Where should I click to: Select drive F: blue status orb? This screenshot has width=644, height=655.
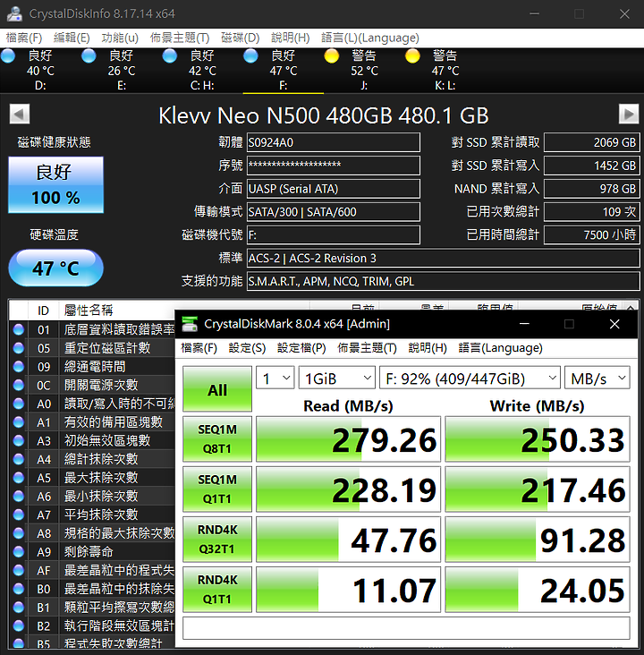(250, 56)
